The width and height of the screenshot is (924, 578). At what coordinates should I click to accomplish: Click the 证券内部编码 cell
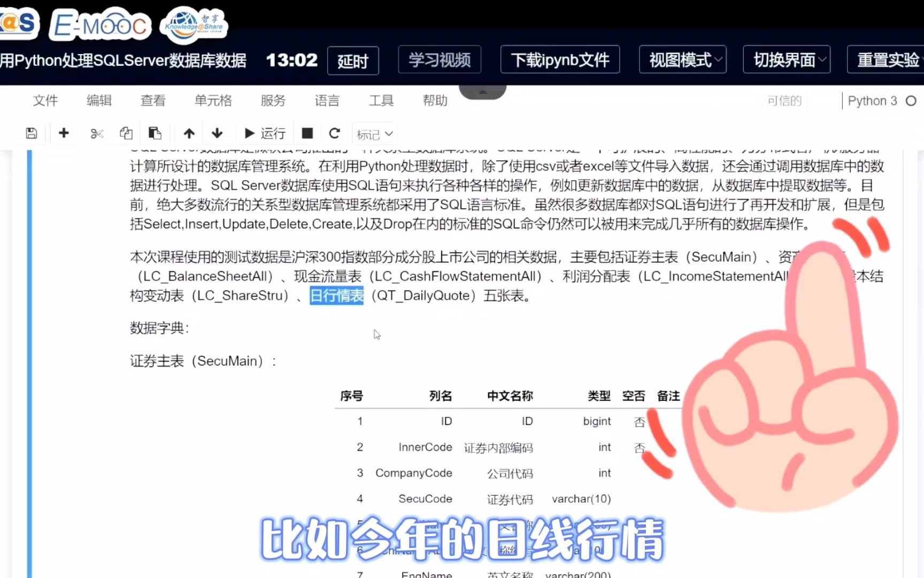[x=498, y=447]
